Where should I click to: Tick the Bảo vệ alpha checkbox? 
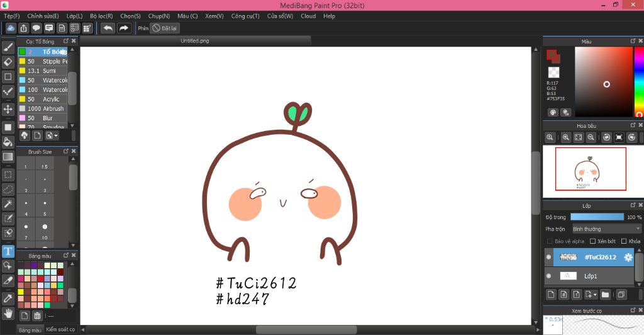550,241
